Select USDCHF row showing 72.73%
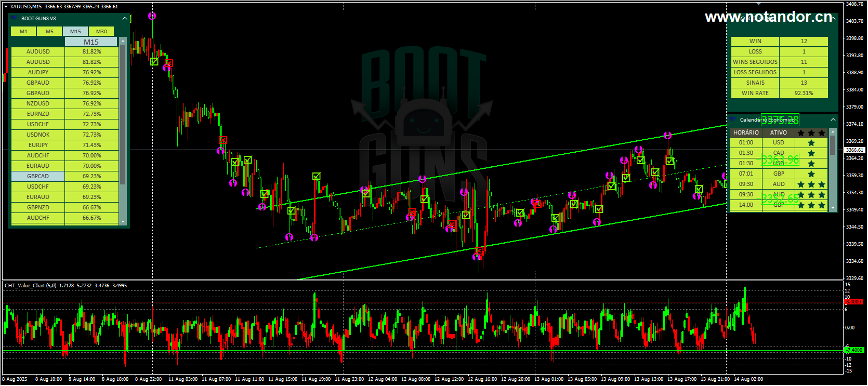Viewport: 868px width, 386px height. point(65,124)
